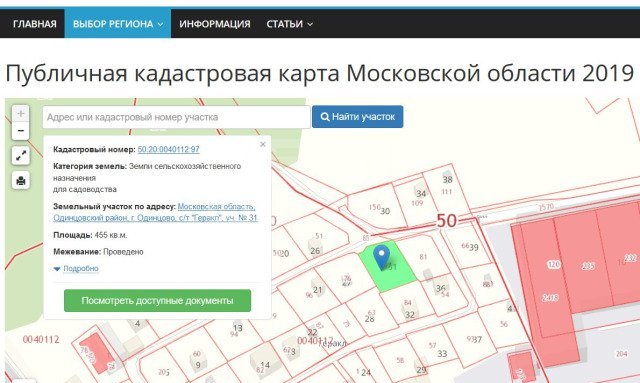Expand the СТАТЬИ dropdown

click(289, 24)
